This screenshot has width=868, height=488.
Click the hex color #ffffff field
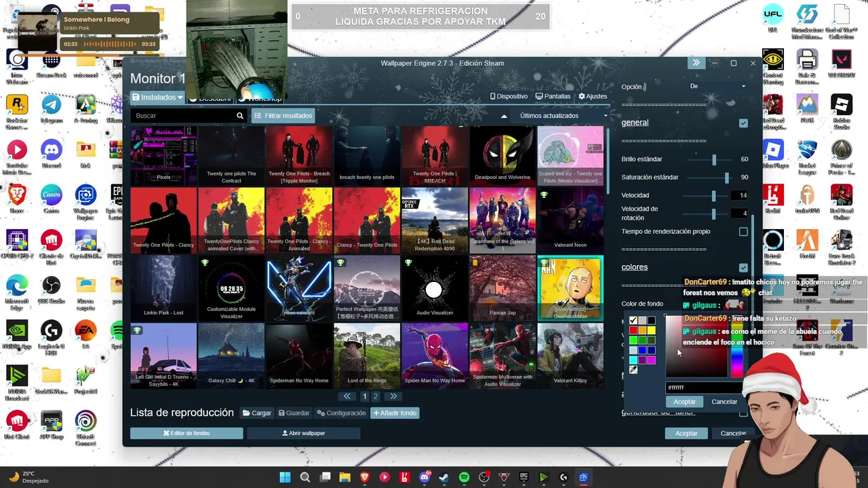click(704, 388)
